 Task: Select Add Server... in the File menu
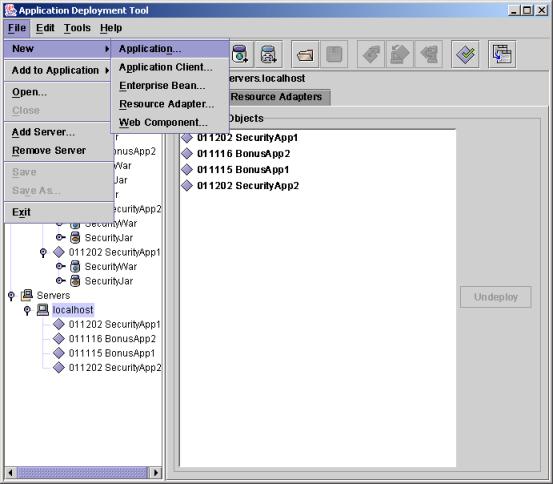pyautogui.click(x=59, y=132)
